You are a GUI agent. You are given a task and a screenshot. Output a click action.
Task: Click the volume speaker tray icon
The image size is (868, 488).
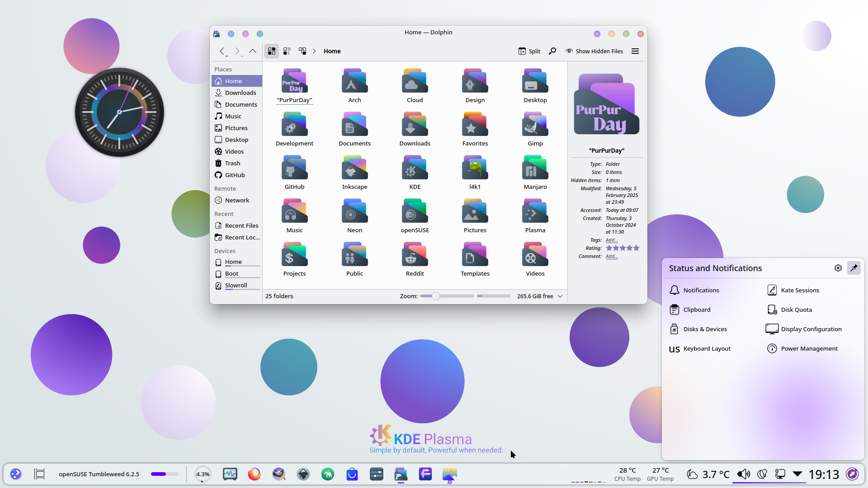[744, 474]
